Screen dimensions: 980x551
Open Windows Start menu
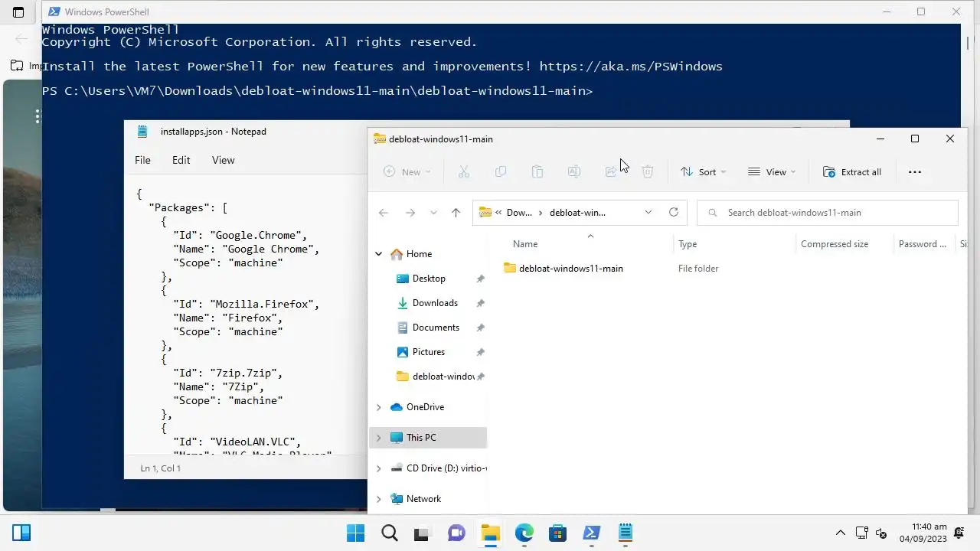[356, 533]
